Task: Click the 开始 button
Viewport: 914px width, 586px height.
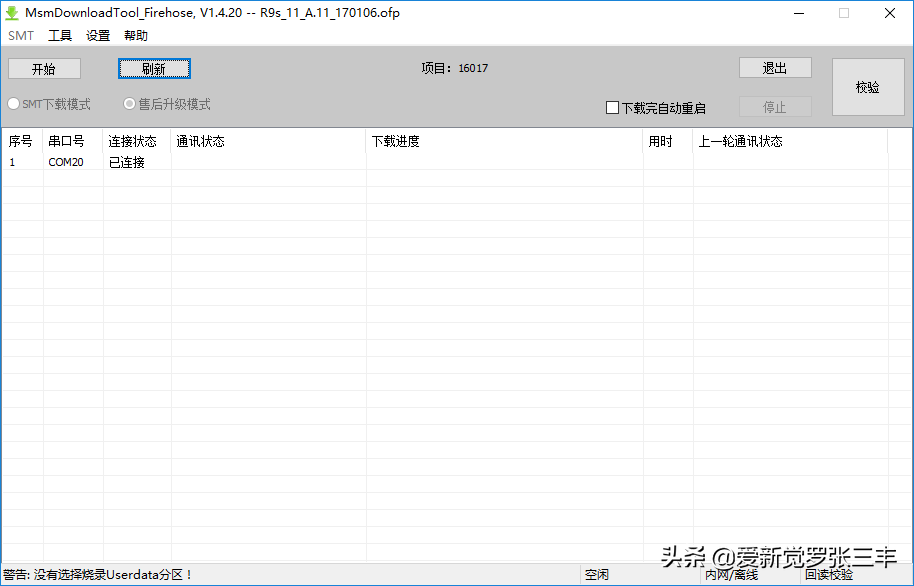Action: (44, 69)
